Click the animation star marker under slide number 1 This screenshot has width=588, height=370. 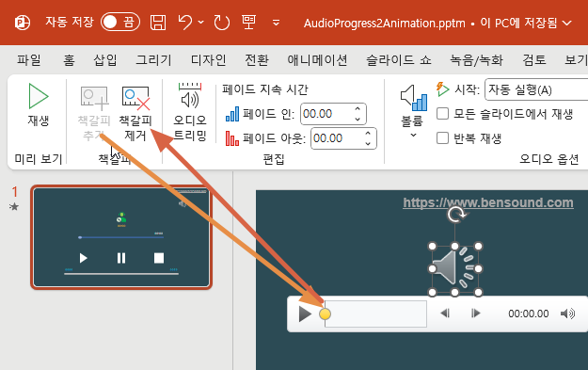coord(14,206)
